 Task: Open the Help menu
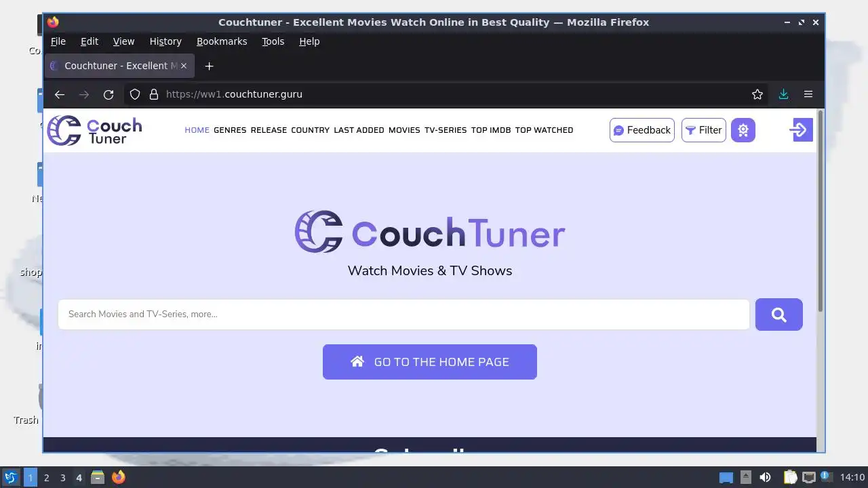(309, 41)
